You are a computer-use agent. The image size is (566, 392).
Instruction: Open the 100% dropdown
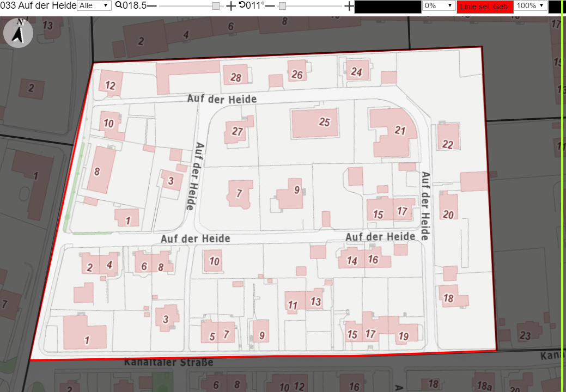530,5
